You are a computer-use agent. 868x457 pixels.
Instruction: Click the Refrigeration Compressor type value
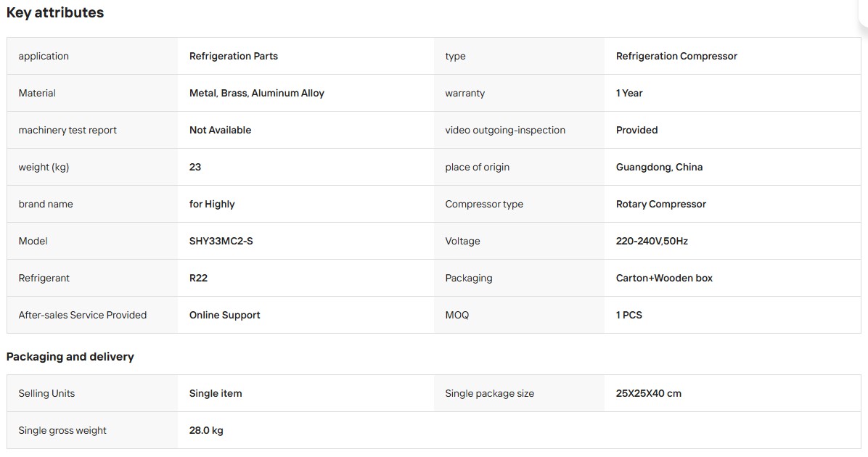pyautogui.click(x=676, y=56)
